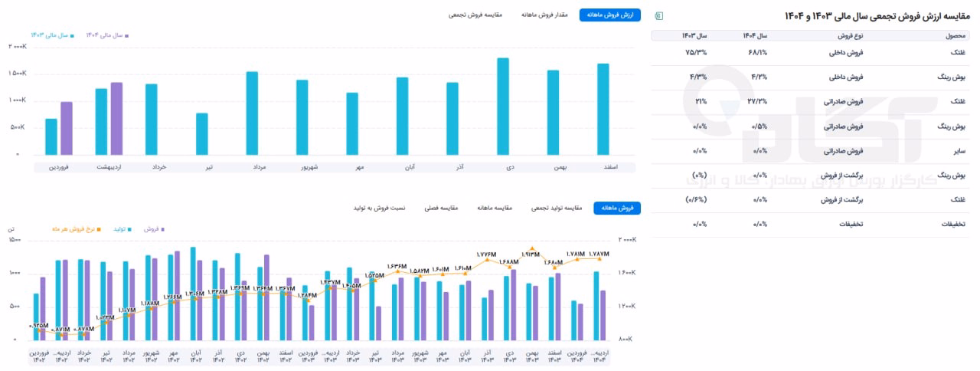Viewport: 980px width, 371px height.
Task: Click the ۲۱% export sales cell
Action: [x=701, y=101]
